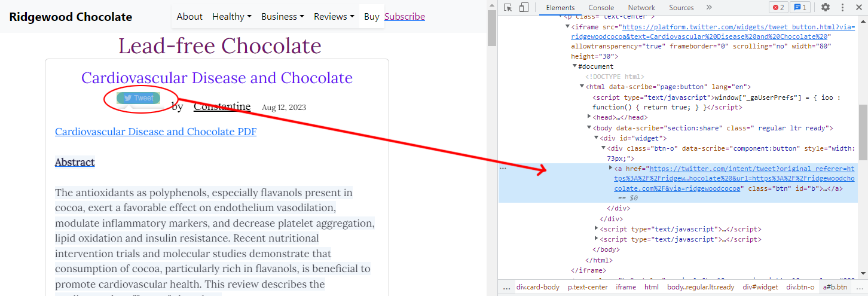
Task: Open the errors counter badge
Action: (x=778, y=8)
